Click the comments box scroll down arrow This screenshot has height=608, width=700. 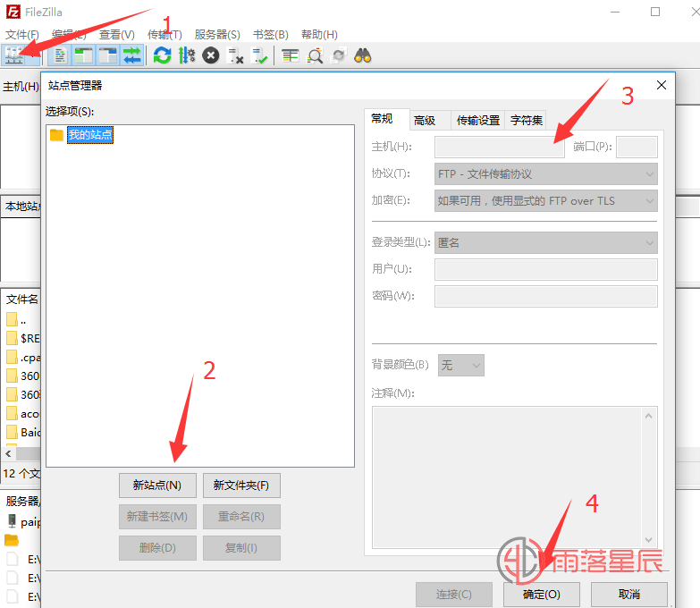coord(649,540)
